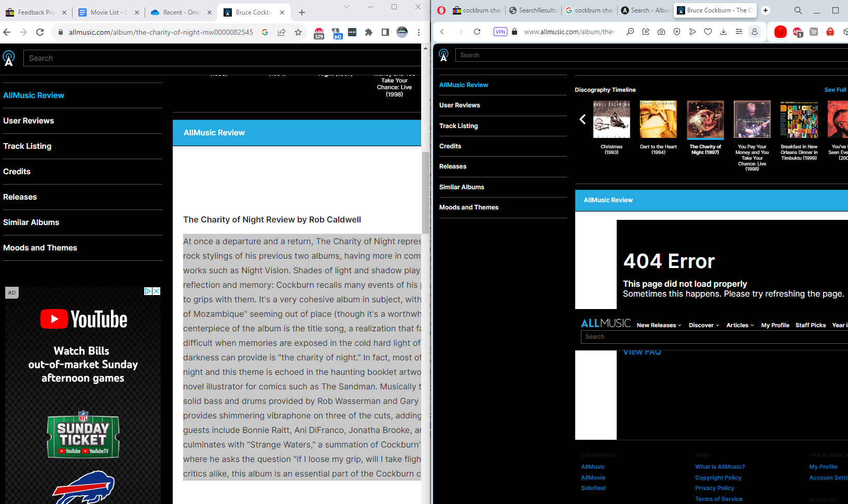Image resolution: width=848 pixels, height=504 pixels.
Task: Click the vertical scrollbar thumb in Chrome's page
Action: (x=425, y=192)
